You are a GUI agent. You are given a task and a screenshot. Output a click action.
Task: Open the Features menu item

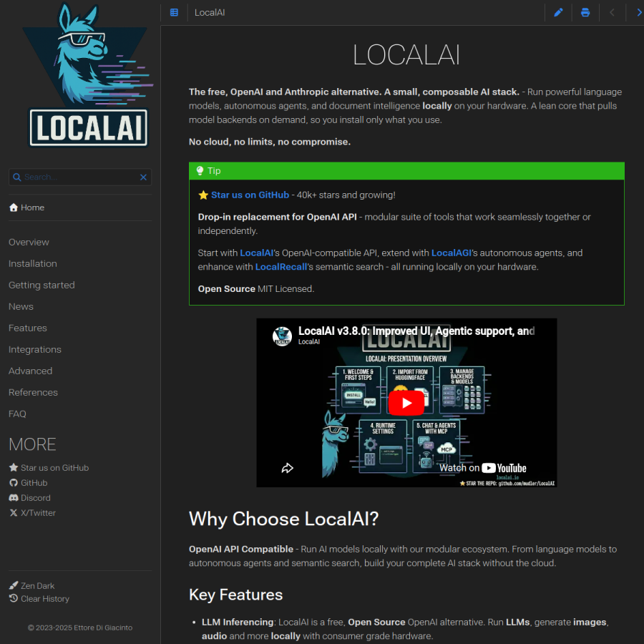pos(27,328)
